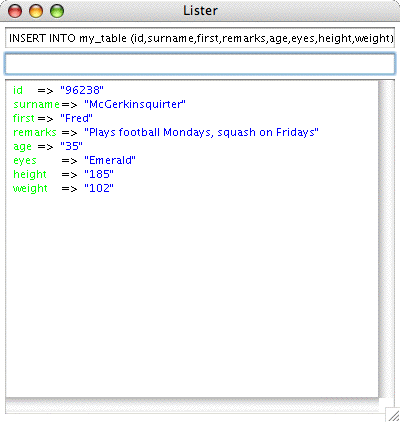Select the 'surname' key label
400x422 pixels.
pos(36,104)
